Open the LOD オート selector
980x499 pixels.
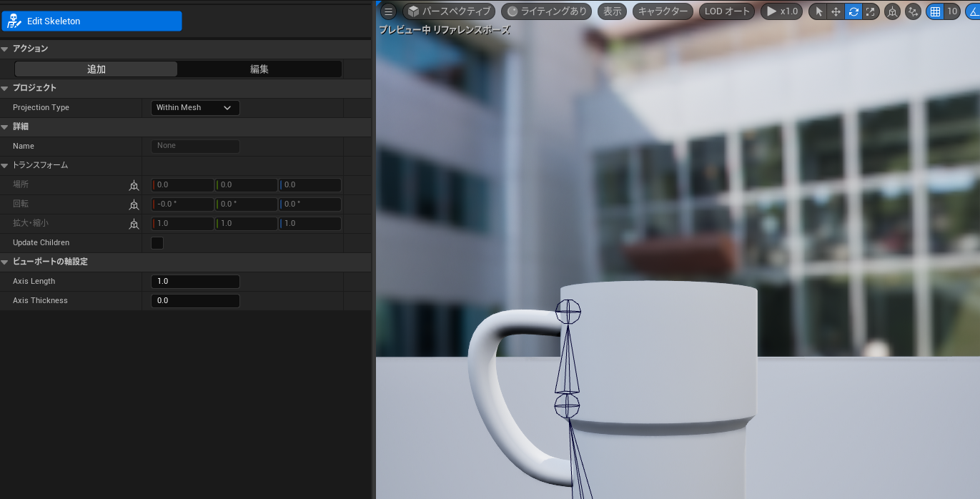[x=726, y=11]
